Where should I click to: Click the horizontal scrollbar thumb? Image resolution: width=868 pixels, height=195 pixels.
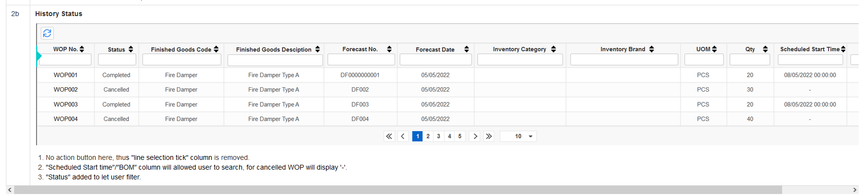click(398, 190)
